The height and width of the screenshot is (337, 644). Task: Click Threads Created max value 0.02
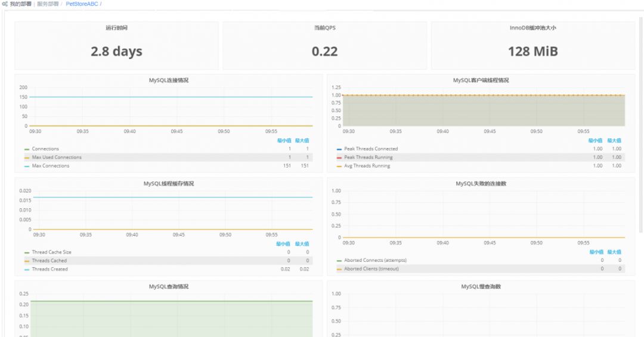(x=304, y=269)
